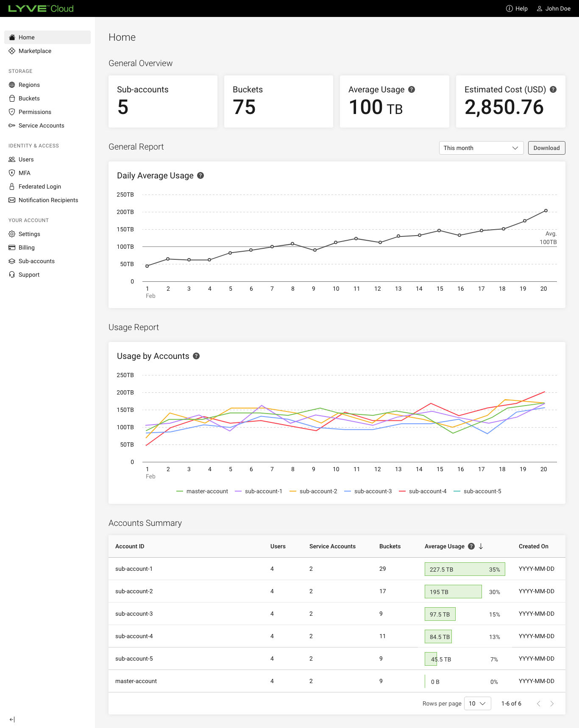Click the help icon beside Average Usage card
Screen dimensions: 579x728
click(412, 89)
